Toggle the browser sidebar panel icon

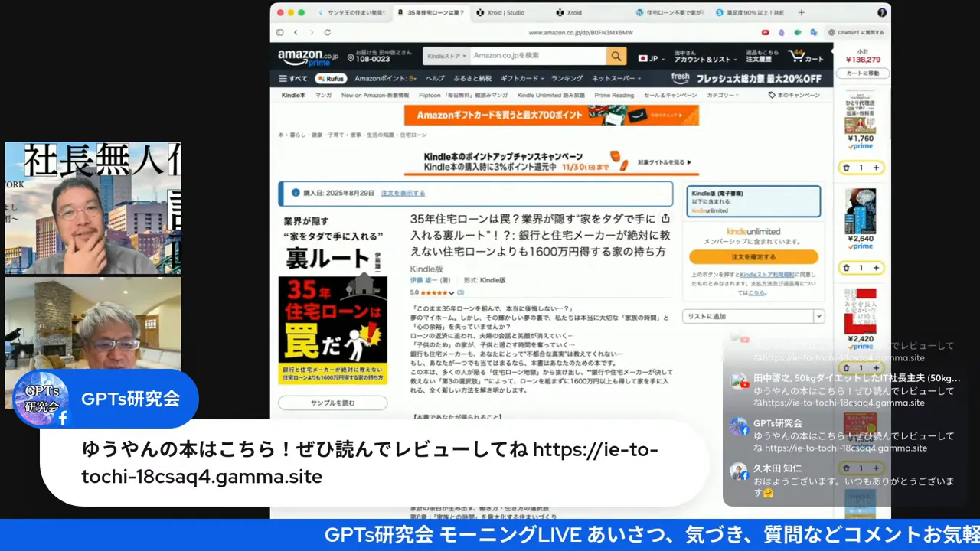point(280,32)
